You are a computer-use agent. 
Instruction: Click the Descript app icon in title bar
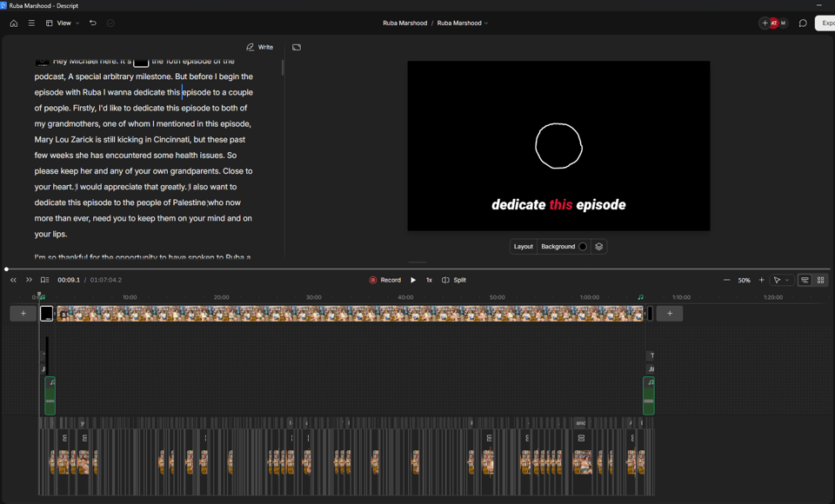pos(3,5)
